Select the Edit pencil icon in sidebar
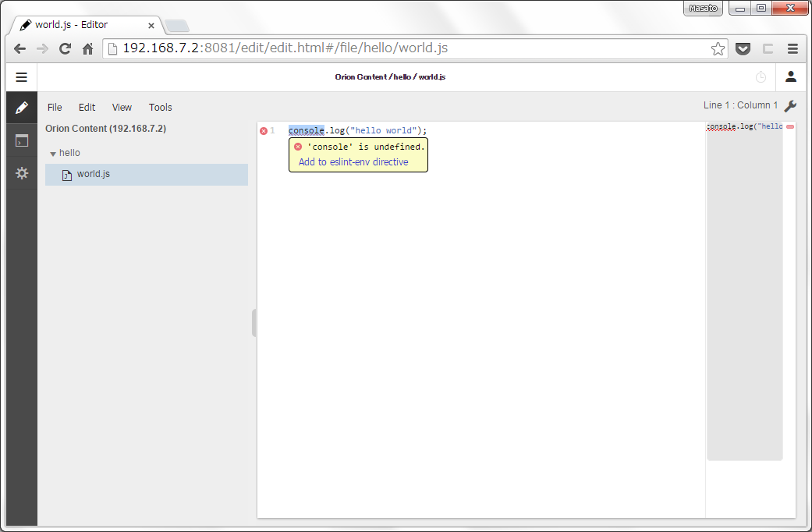Viewport: 812px width, 532px height. [21, 108]
